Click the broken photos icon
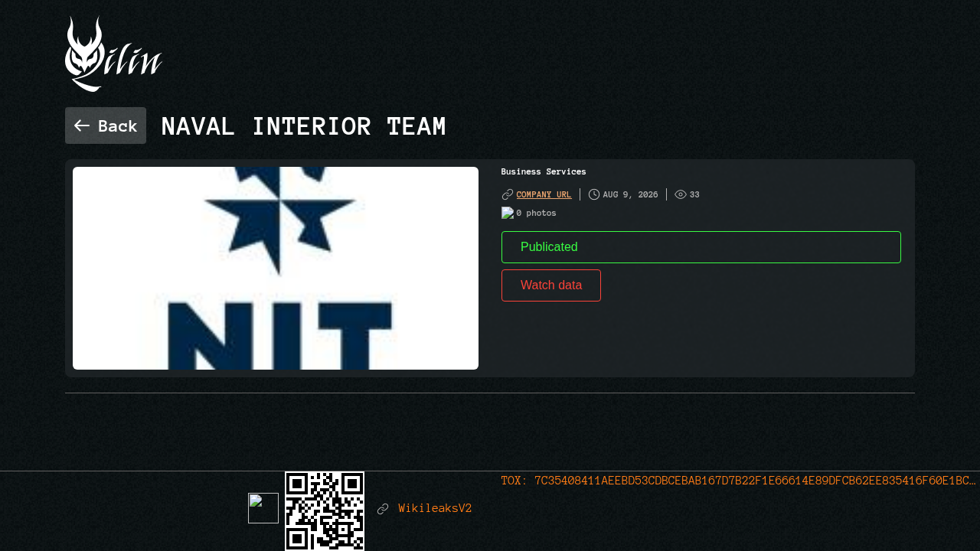Screen dimensions: 980x551 pos(508,213)
